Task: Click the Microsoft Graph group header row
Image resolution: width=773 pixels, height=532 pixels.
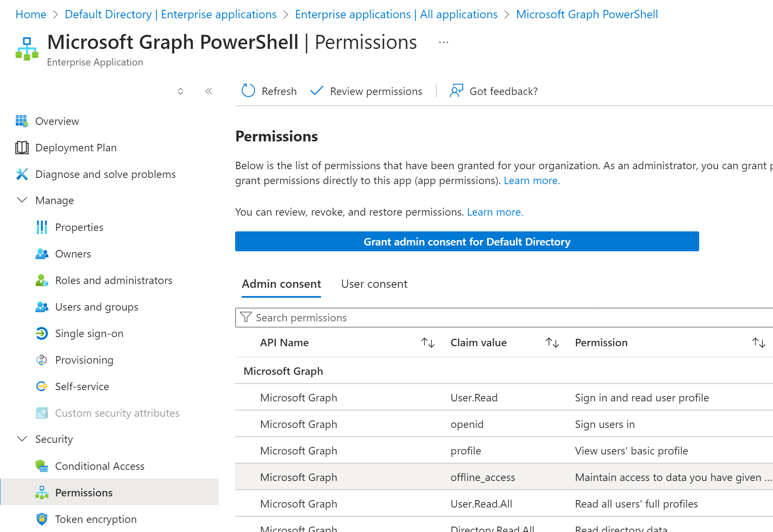Action: 504,371
